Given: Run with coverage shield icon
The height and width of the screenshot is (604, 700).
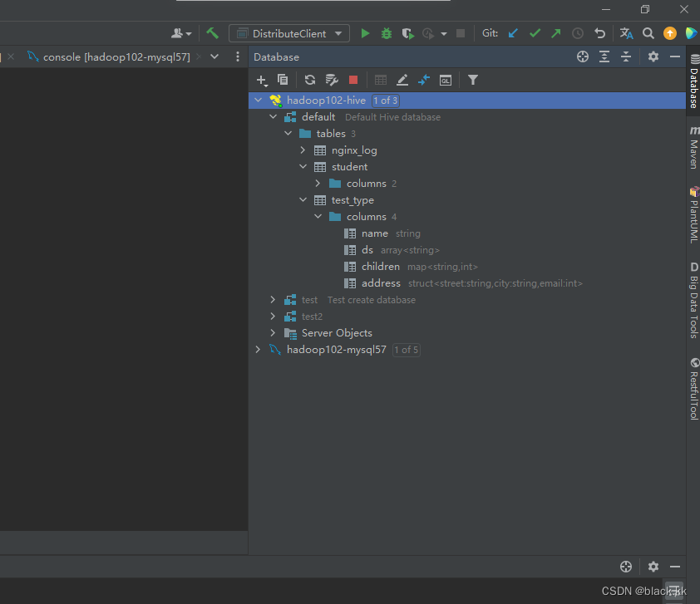Looking at the screenshot, I should pyautogui.click(x=407, y=33).
